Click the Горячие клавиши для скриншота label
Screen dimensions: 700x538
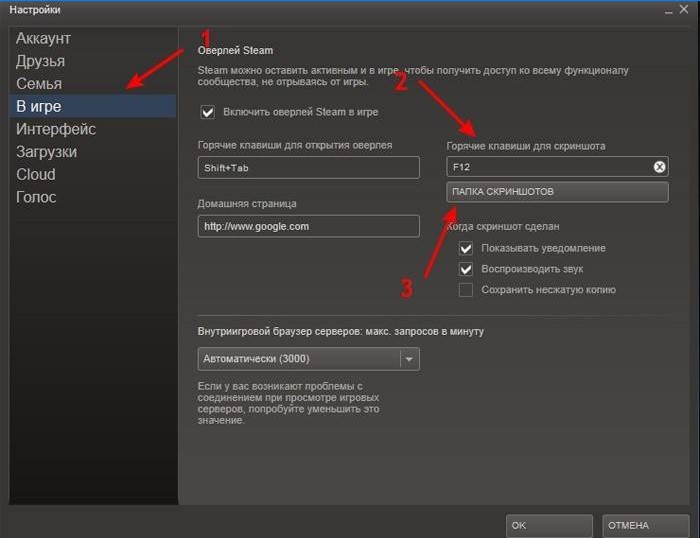tap(526, 146)
